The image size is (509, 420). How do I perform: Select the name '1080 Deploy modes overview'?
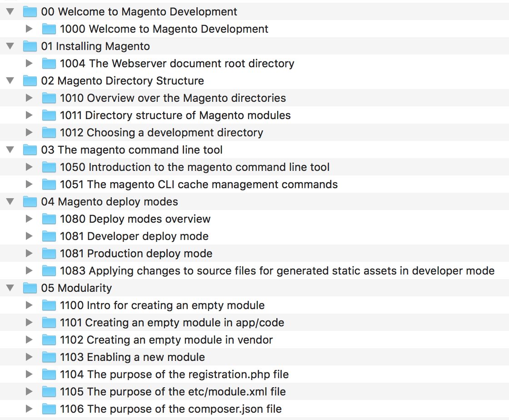pyautogui.click(x=135, y=219)
